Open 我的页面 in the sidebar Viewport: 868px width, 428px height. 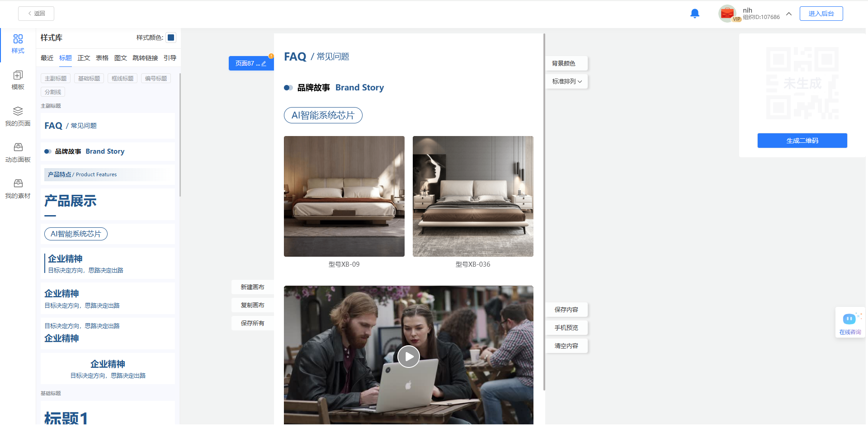point(18,116)
